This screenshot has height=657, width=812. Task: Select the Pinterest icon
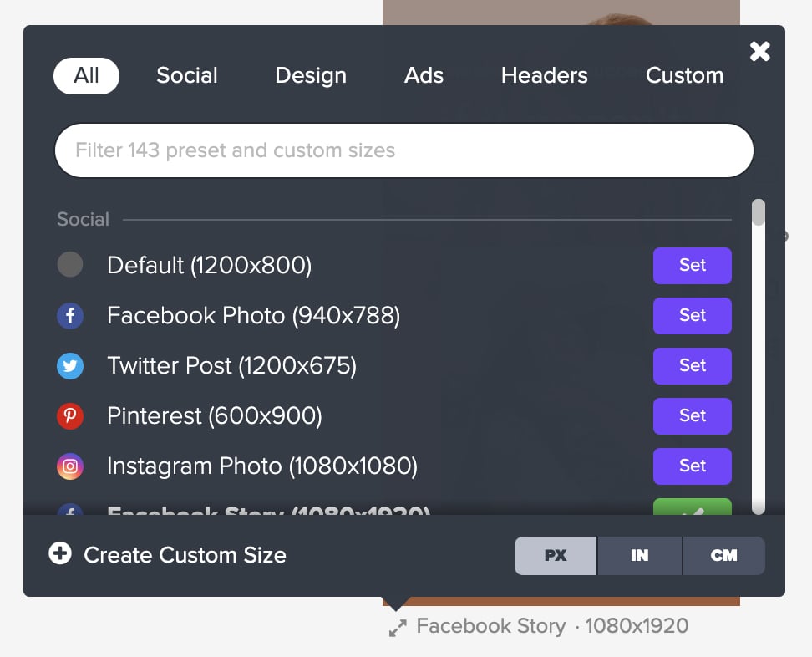click(x=70, y=416)
